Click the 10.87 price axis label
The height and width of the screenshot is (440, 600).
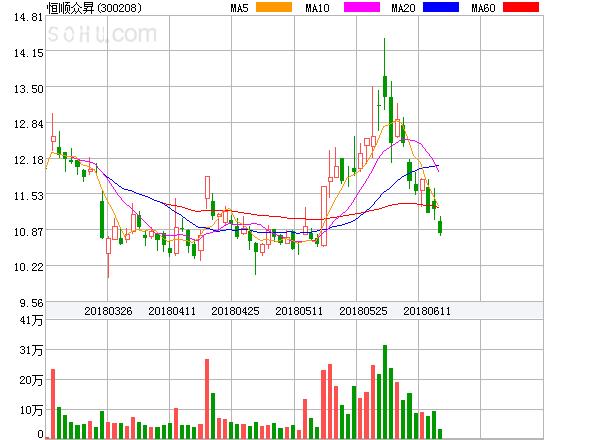click(28, 232)
